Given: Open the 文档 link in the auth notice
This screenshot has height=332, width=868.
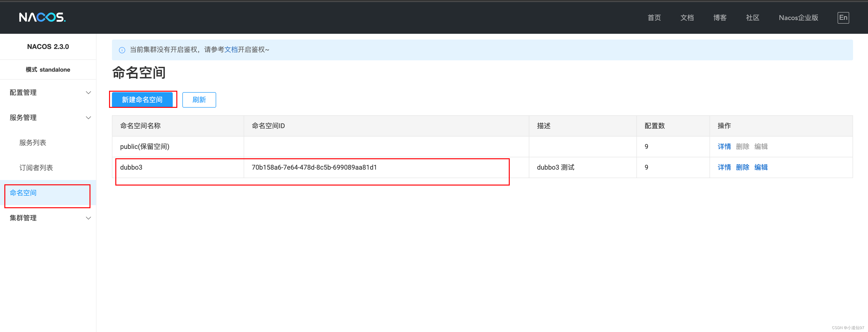Looking at the screenshot, I should (x=231, y=49).
